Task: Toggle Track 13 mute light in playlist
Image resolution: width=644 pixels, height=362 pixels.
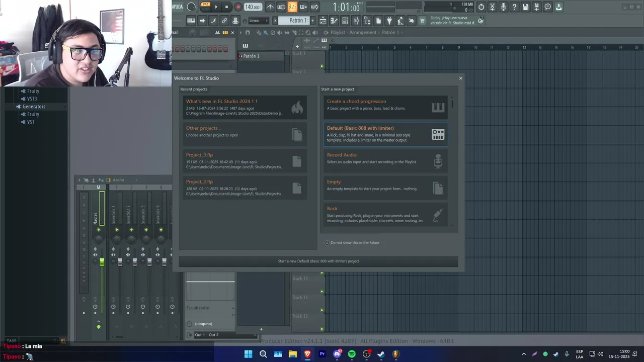Action: click(x=321, y=291)
